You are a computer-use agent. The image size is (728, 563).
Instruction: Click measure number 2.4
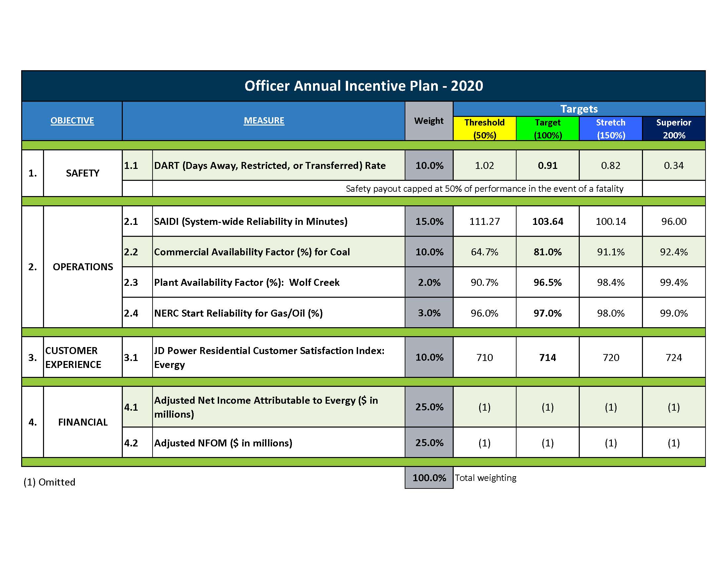tap(131, 313)
